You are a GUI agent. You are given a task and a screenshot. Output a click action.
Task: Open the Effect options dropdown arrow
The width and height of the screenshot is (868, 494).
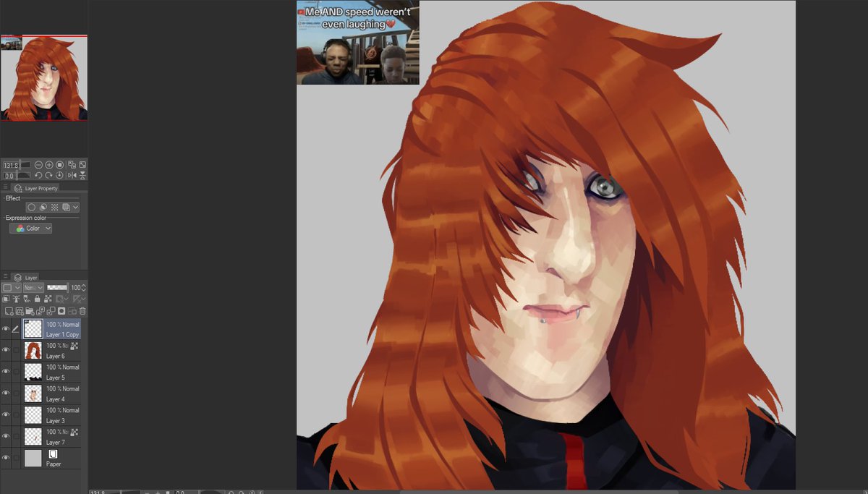click(75, 208)
